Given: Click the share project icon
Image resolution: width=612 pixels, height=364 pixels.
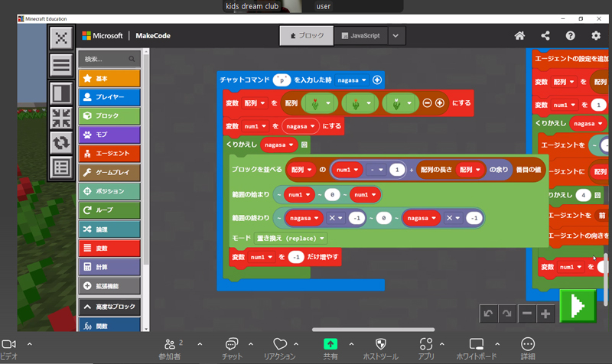Looking at the screenshot, I should (x=545, y=36).
